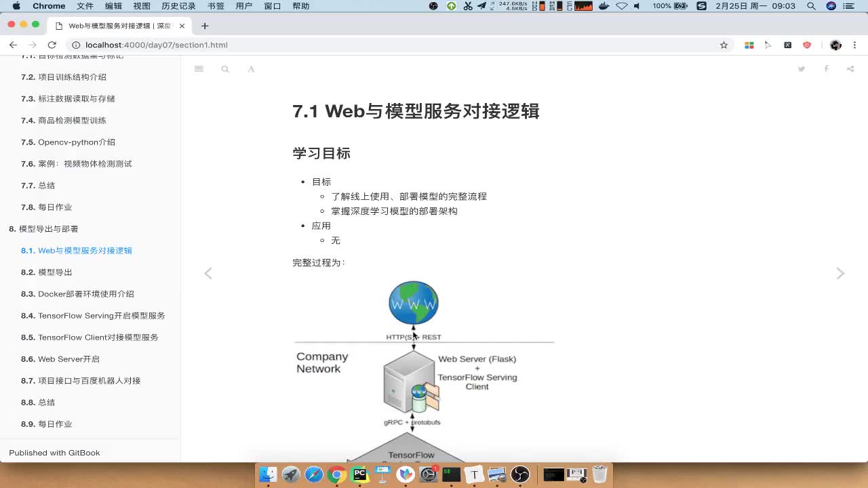Open section 7.6 案例：视频物体检测测试

[x=77, y=163]
